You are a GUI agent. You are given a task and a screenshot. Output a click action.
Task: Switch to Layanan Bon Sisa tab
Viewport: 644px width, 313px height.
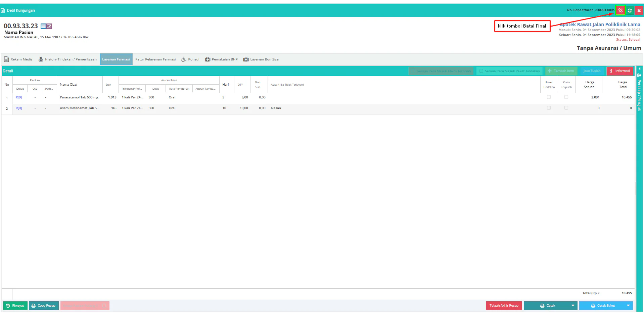click(261, 59)
